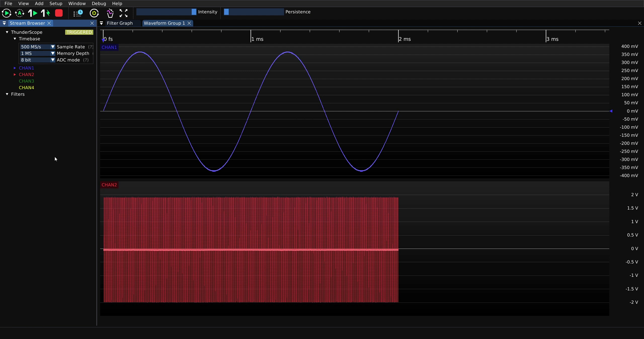
Task: Force a single trigger with the lightning icon
Action: point(46,13)
